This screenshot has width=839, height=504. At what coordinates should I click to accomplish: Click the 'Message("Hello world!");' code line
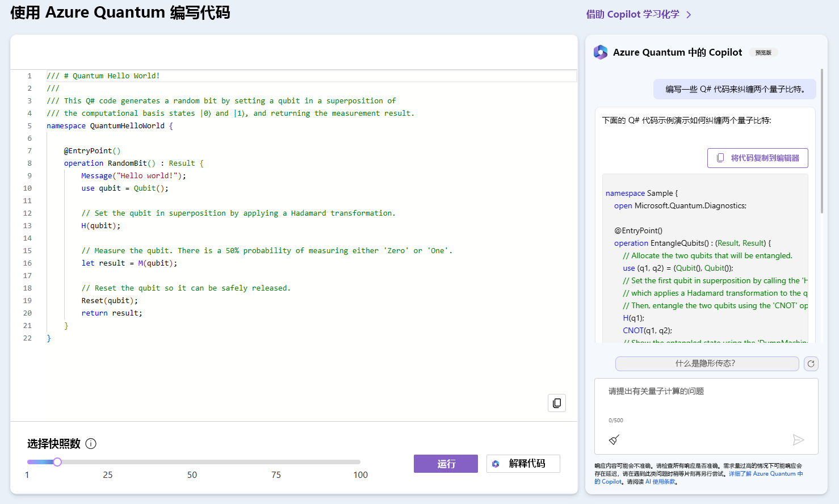coord(133,176)
